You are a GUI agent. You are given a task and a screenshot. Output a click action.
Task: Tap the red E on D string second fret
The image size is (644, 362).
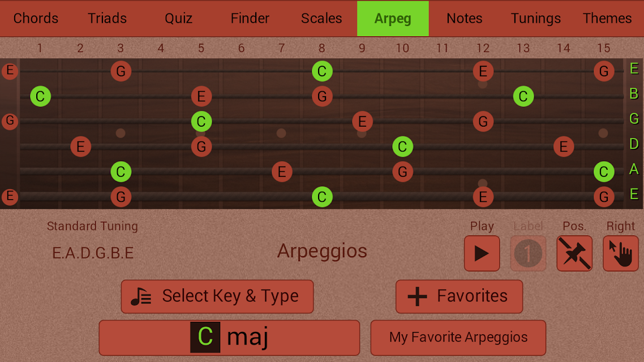80,146
